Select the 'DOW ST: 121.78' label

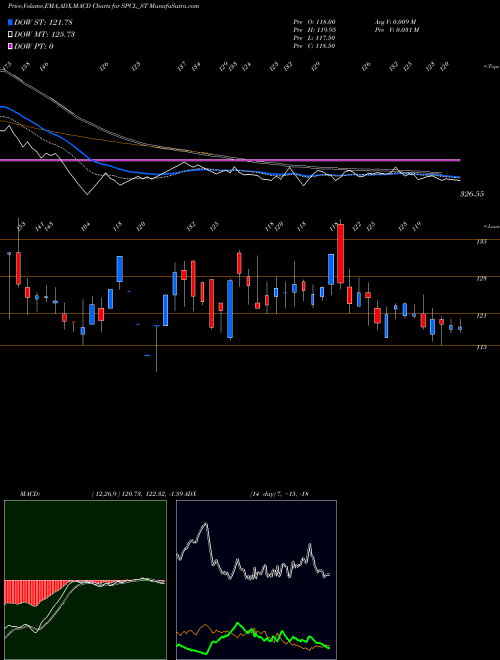(x=43, y=22)
